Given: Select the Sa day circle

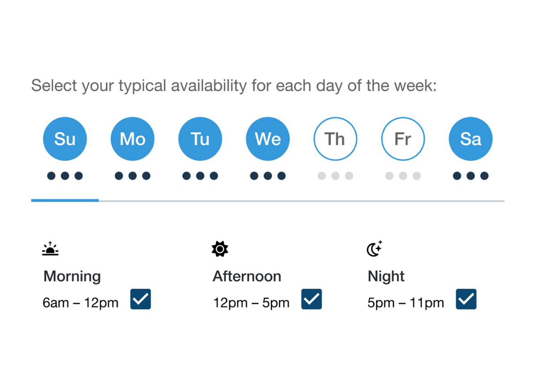Looking at the screenshot, I should (471, 139).
